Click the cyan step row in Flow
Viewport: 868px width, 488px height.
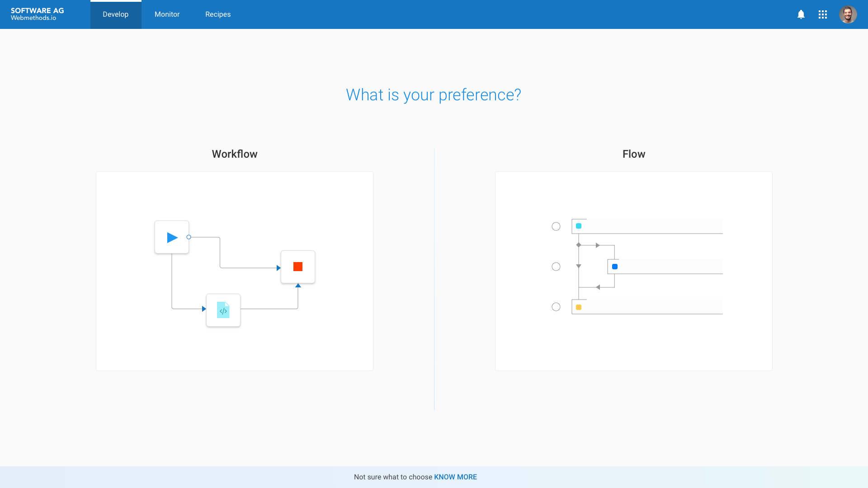click(647, 226)
